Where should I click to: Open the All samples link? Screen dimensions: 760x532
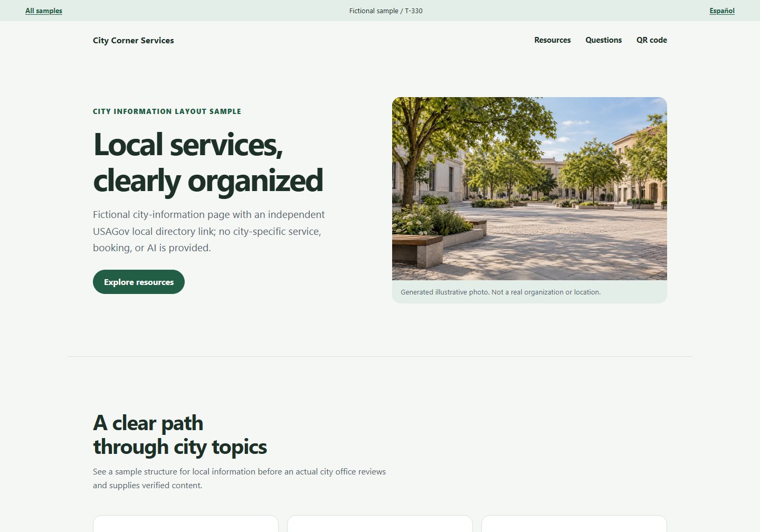tap(44, 11)
